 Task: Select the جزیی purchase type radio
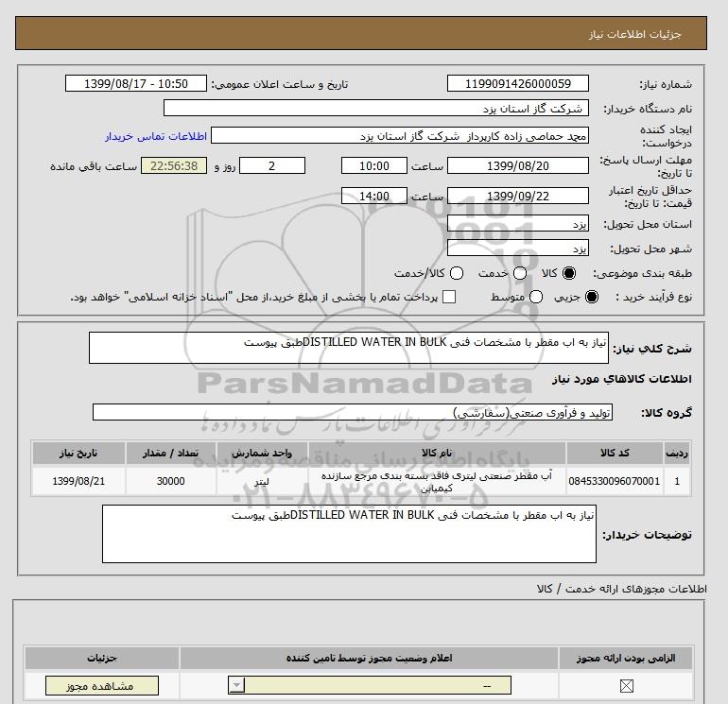click(592, 297)
